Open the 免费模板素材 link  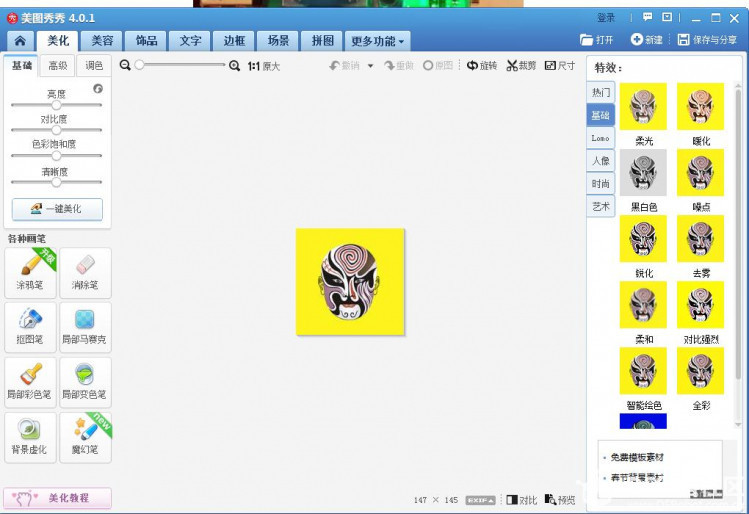(637, 457)
